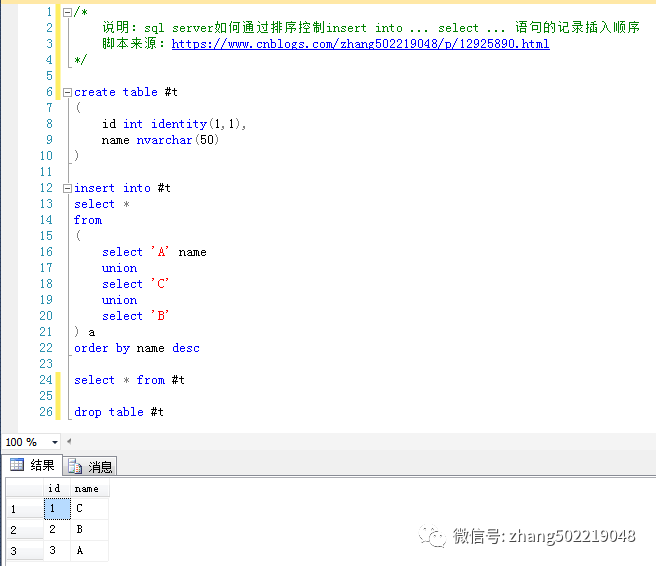Click 'order by name desc' code line

coord(137,348)
